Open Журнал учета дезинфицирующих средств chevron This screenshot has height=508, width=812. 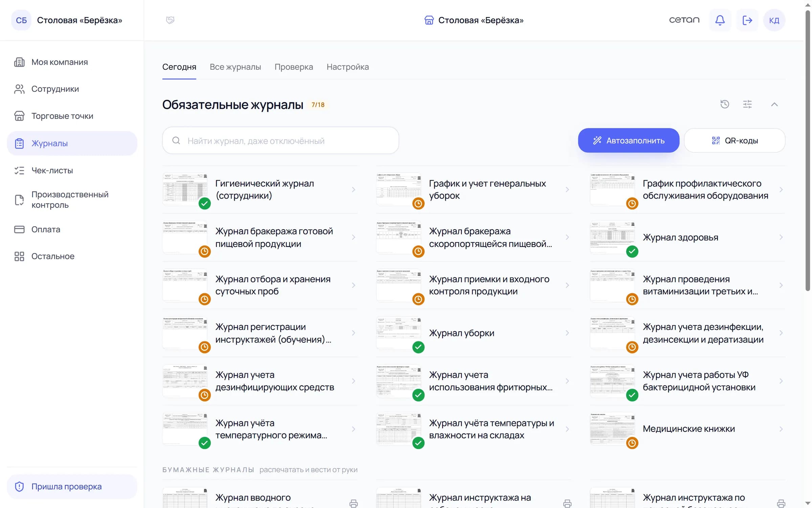click(x=353, y=381)
